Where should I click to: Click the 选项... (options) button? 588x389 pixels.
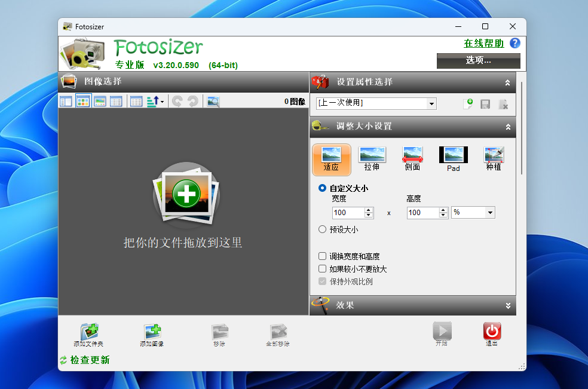478,60
